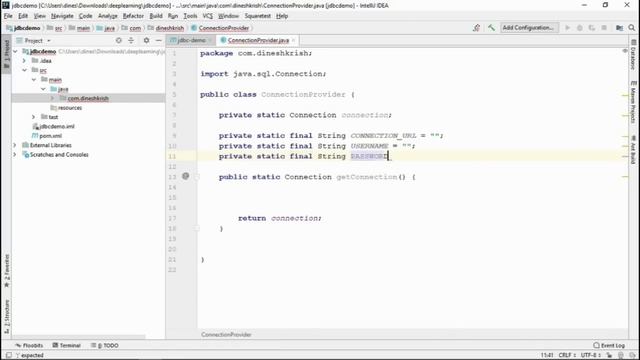Click the gutter icon on line 13
The image size is (640, 360).
pos(185,176)
